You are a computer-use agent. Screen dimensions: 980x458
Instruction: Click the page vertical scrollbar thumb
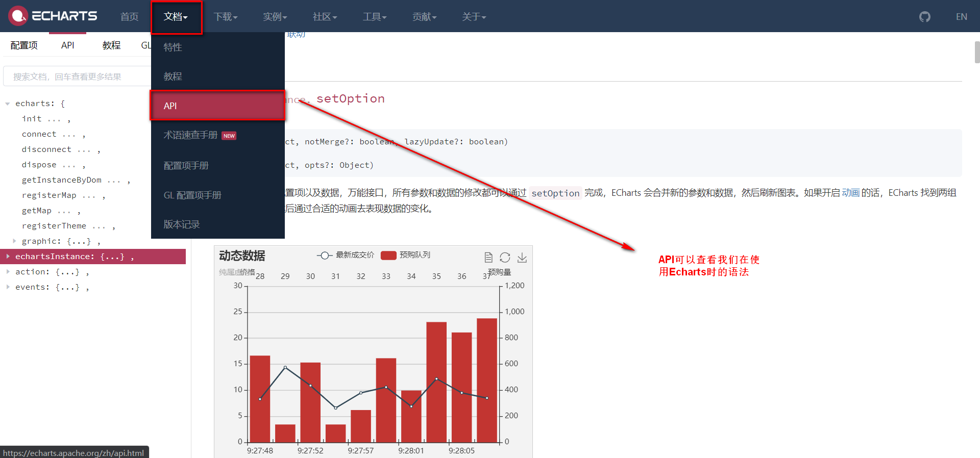977,52
